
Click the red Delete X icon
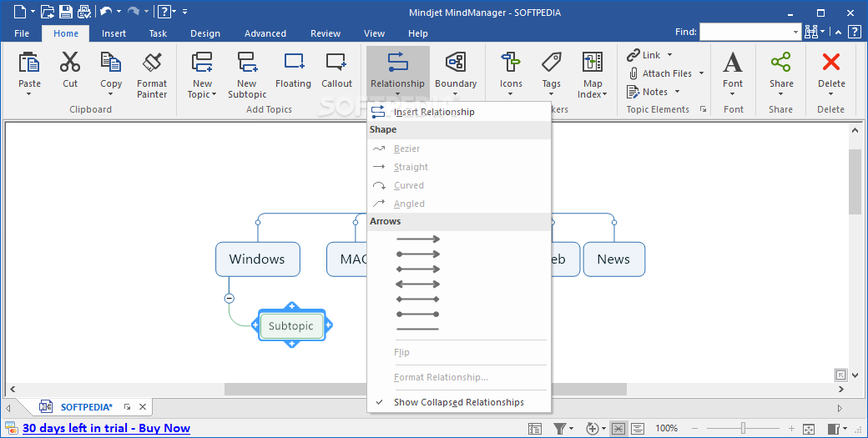point(831,62)
